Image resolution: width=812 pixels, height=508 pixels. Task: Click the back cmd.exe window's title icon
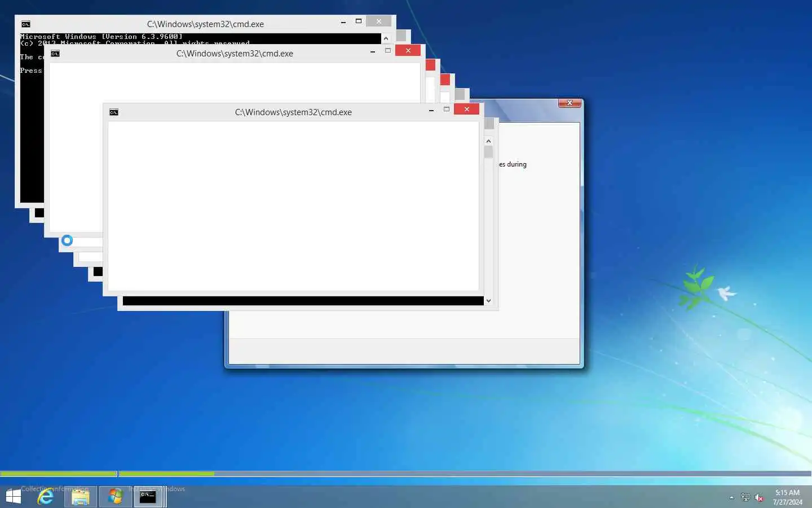26,24
